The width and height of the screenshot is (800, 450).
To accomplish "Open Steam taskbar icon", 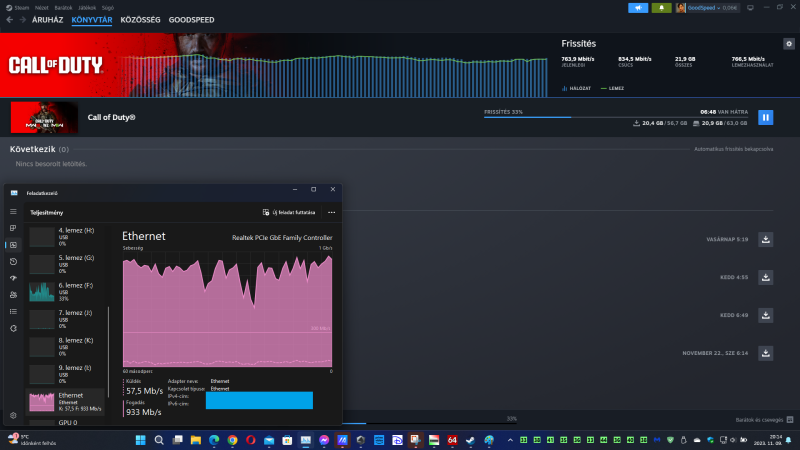I will point(470,440).
